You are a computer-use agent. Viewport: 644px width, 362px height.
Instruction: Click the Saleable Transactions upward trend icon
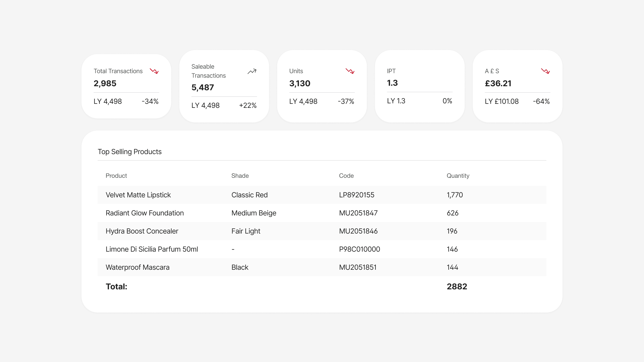pyautogui.click(x=252, y=71)
